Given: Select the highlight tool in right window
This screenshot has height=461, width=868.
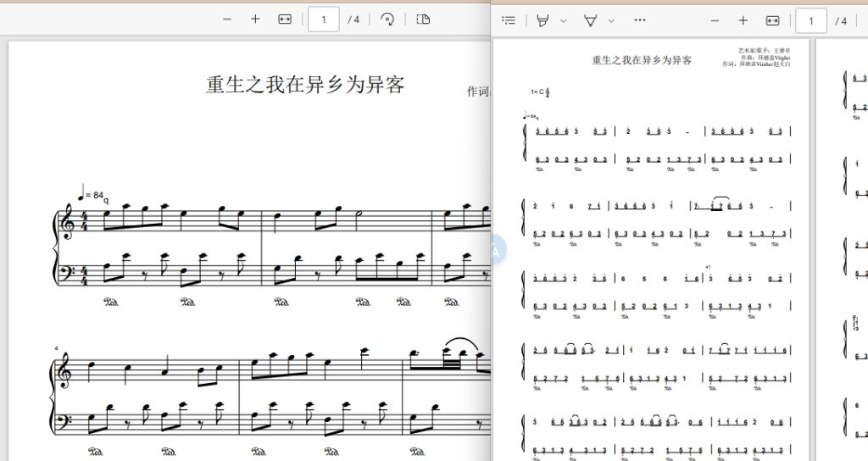Looking at the screenshot, I should click(543, 20).
